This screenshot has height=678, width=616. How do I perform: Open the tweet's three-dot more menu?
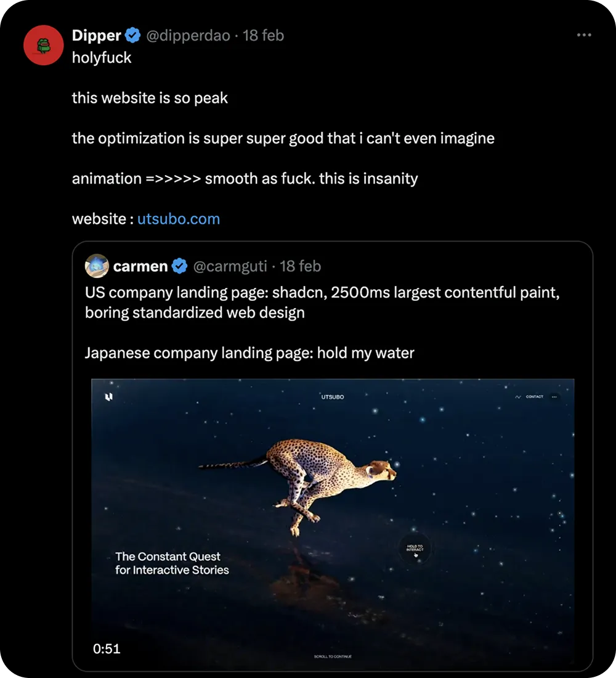(583, 35)
